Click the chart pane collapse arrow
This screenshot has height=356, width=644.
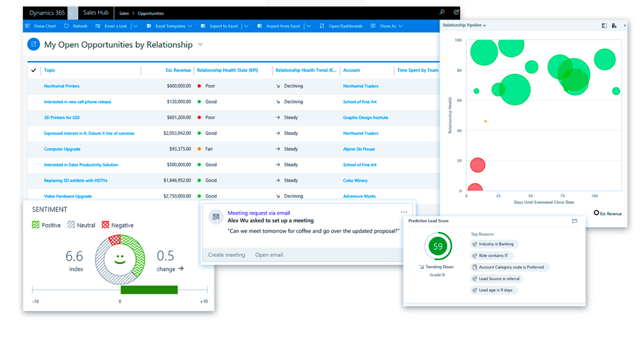pyautogui.click(x=625, y=26)
